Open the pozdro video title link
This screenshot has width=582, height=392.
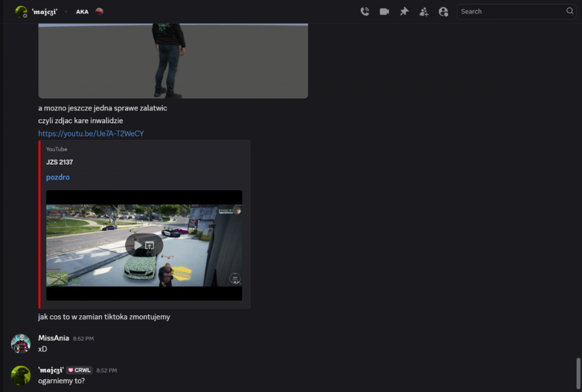[x=58, y=177]
